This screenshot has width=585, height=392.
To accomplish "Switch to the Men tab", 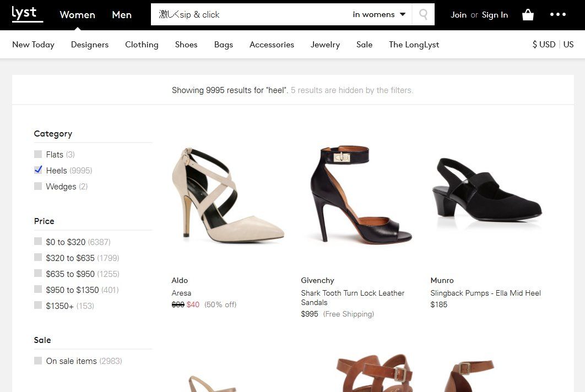I will 122,15.
